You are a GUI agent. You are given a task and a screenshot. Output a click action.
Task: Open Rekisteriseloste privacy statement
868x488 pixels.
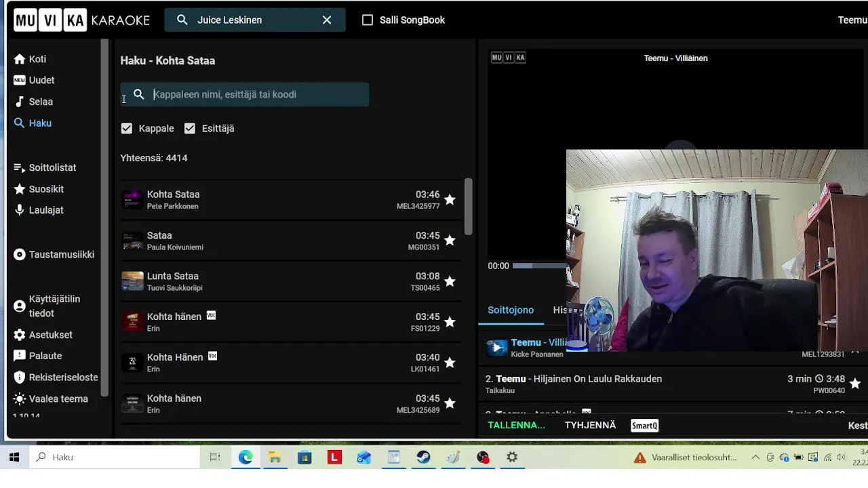click(56, 378)
